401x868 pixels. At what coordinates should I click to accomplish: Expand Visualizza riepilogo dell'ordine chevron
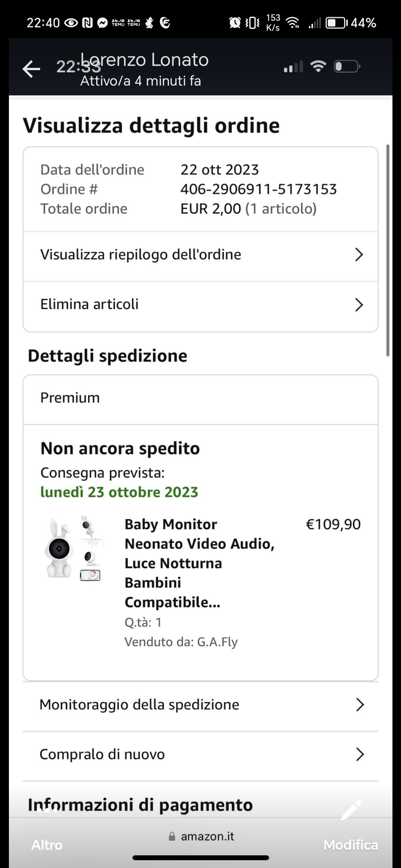pos(359,255)
